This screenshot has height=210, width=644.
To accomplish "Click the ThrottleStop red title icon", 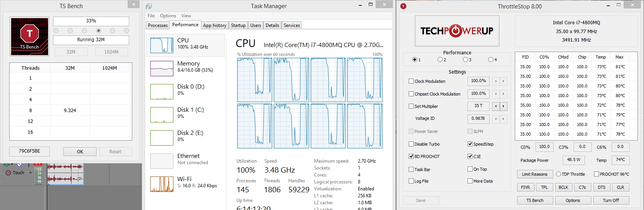I will (x=403, y=6).
